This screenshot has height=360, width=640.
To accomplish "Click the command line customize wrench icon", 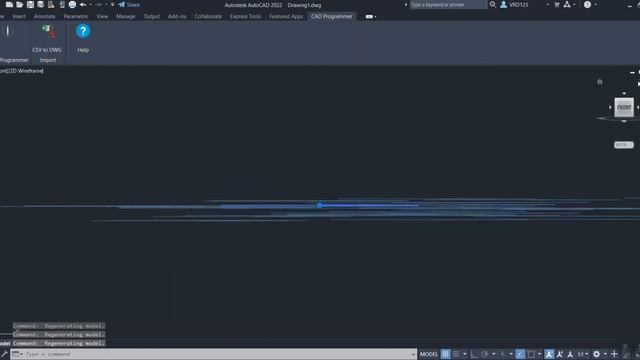I will click(x=4, y=354).
